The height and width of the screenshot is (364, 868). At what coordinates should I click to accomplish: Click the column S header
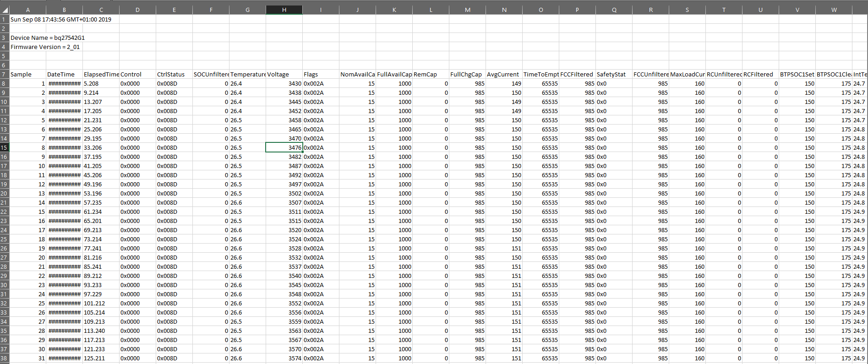687,10
